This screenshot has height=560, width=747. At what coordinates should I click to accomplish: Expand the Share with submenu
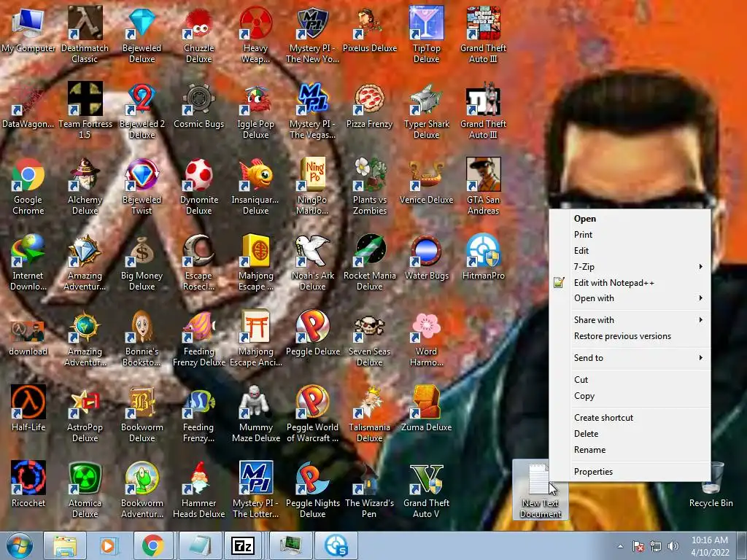click(x=630, y=320)
